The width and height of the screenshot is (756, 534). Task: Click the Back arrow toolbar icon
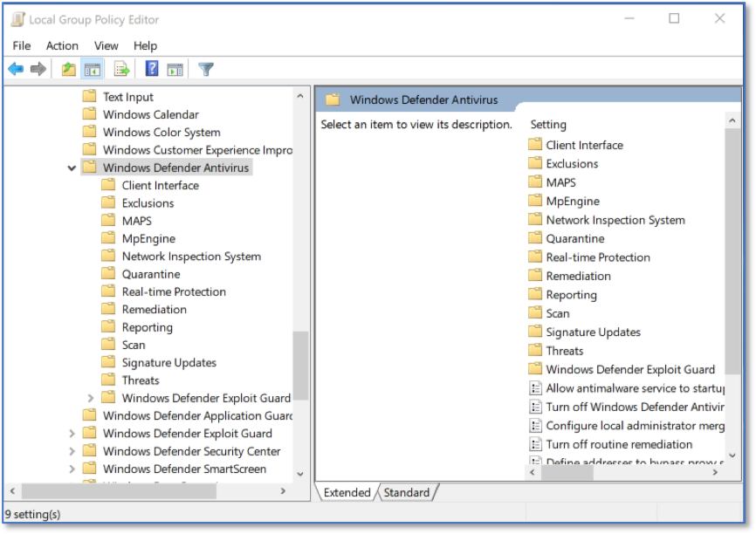16,70
